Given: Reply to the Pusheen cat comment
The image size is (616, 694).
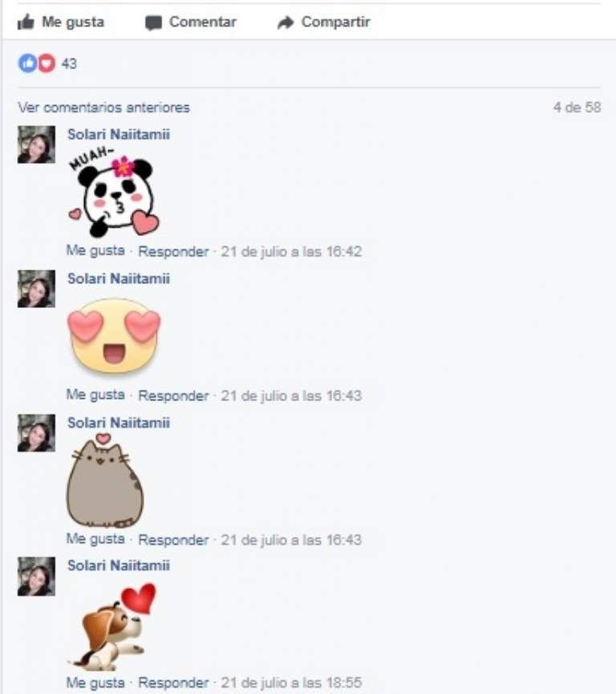Looking at the screenshot, I should tap(173, 539).
